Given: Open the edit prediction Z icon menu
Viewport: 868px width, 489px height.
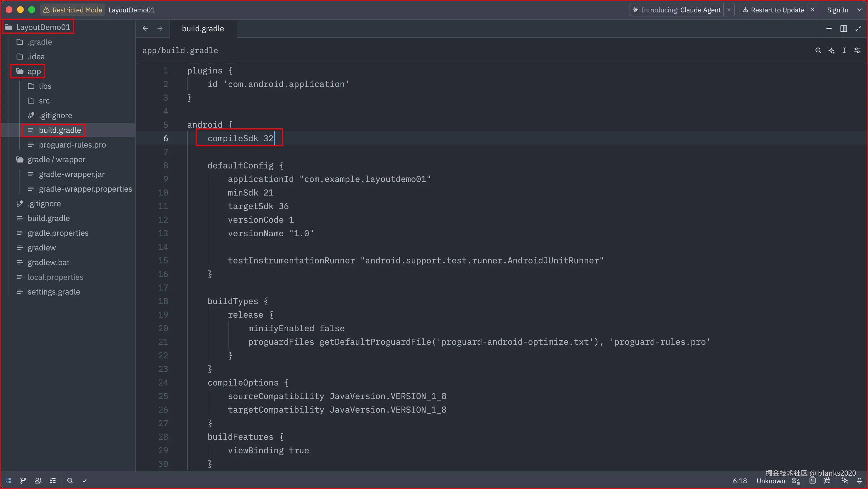Looking at the screenshot, I should click(x=796, y=481).
